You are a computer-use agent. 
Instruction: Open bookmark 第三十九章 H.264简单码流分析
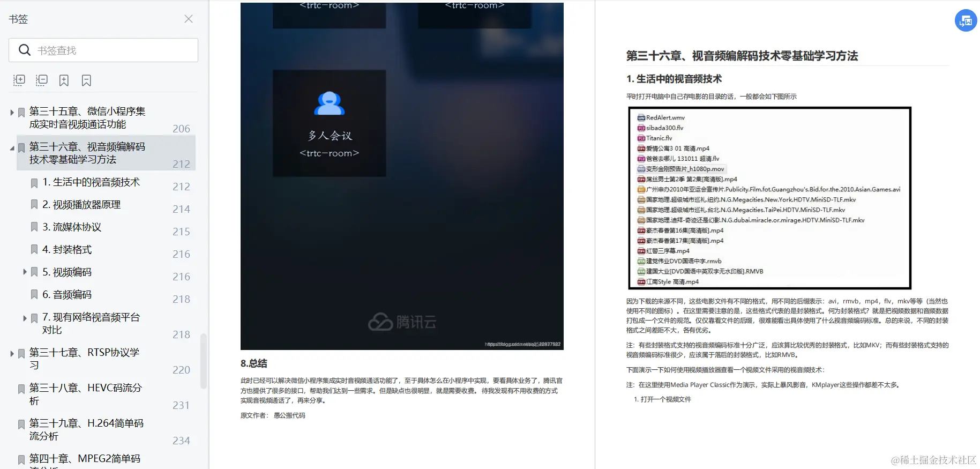click(86, 430)
